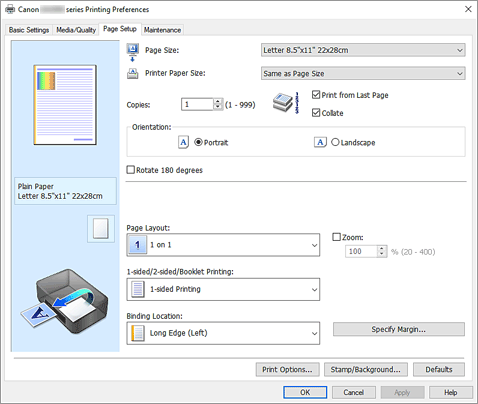Open the Stamp/Background settings
The width and height of the screenshot is (478, 404).
tap(366, 369)
